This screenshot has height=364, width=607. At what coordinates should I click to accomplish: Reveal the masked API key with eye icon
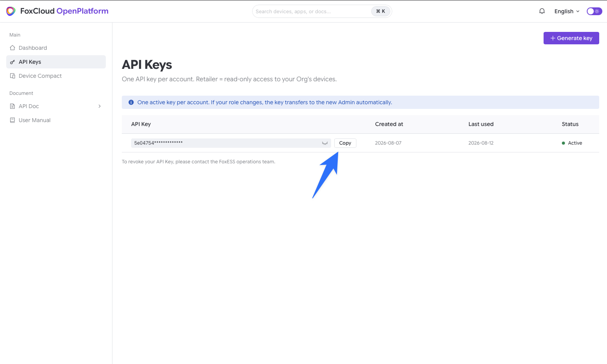(325, 143)
